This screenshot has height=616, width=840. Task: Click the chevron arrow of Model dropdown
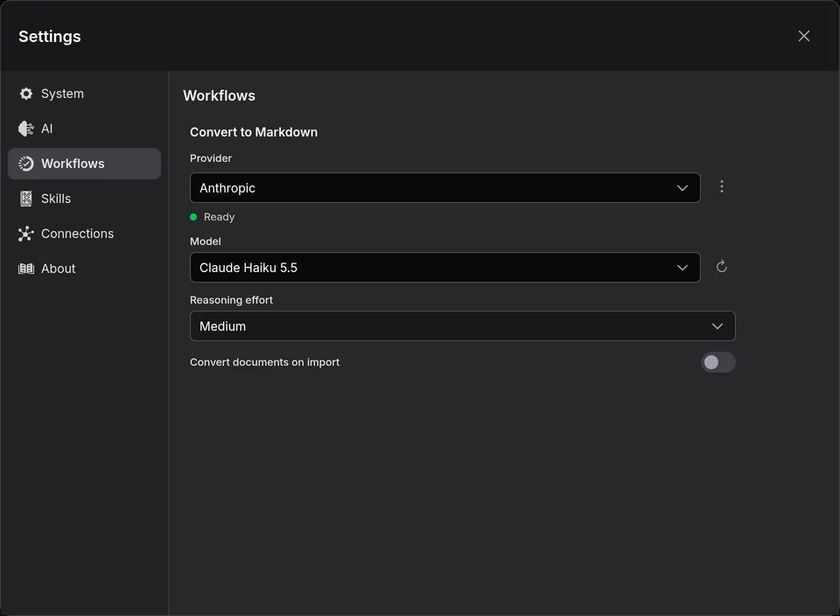click(682, 267)
